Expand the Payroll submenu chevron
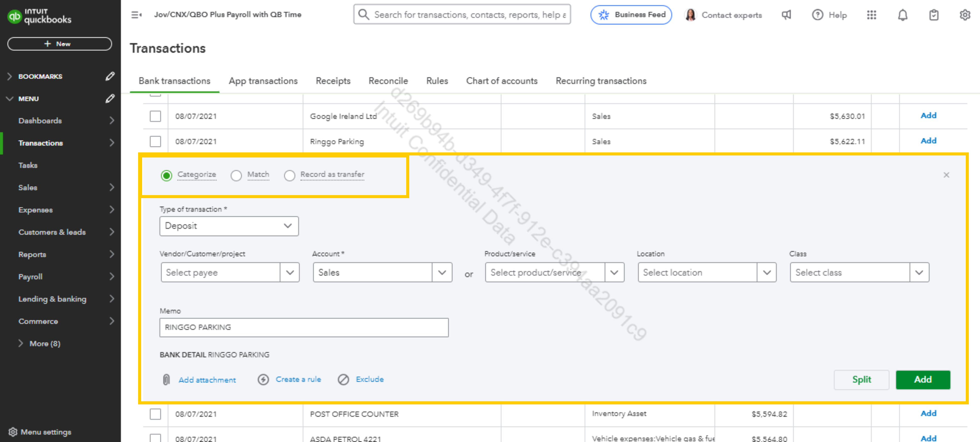Viewport: 980px width, 442px height. (x=111, y=276)
